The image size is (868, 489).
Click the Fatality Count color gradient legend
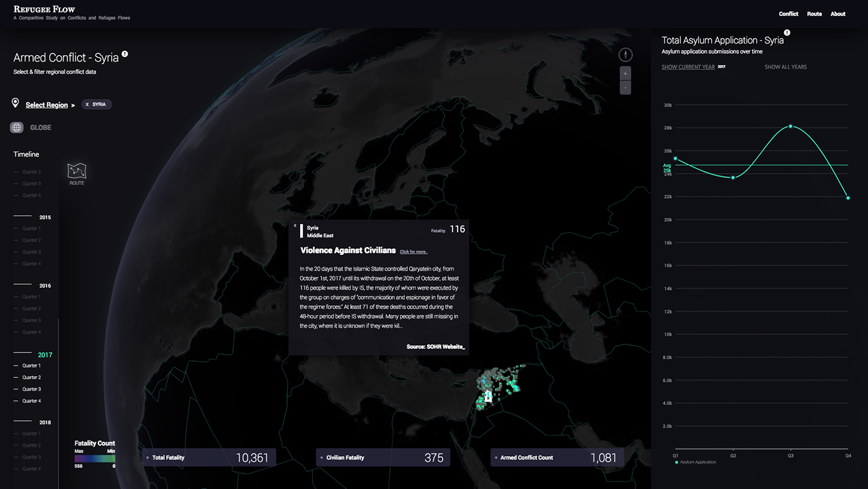pos(95,458)
